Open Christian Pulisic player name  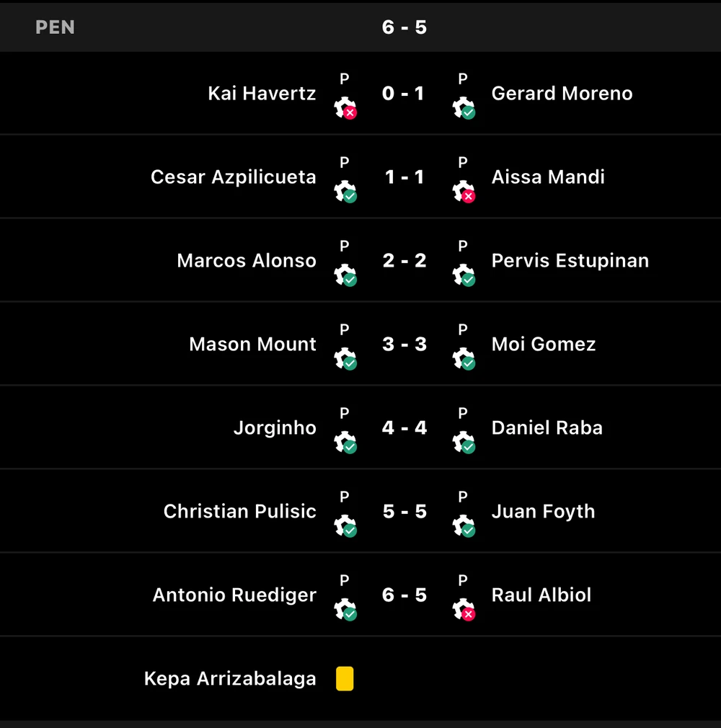[240, 512]
